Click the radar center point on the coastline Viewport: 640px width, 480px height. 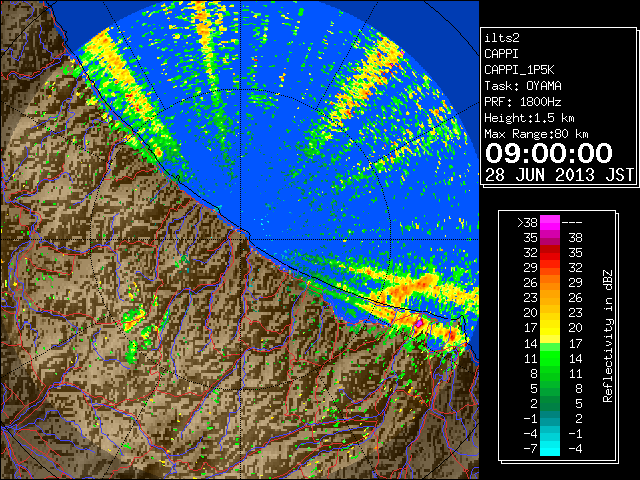click(240, 240)
